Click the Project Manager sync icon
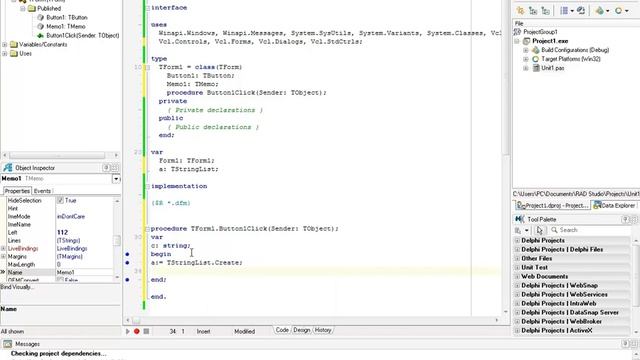The width and height of the screenshot is (640, 360). [x=581, y=11]
